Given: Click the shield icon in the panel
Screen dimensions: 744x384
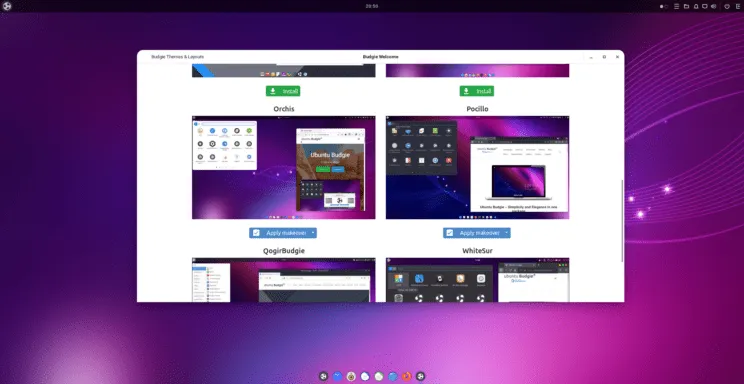Looking at the screenshot, I should point(727,6).
